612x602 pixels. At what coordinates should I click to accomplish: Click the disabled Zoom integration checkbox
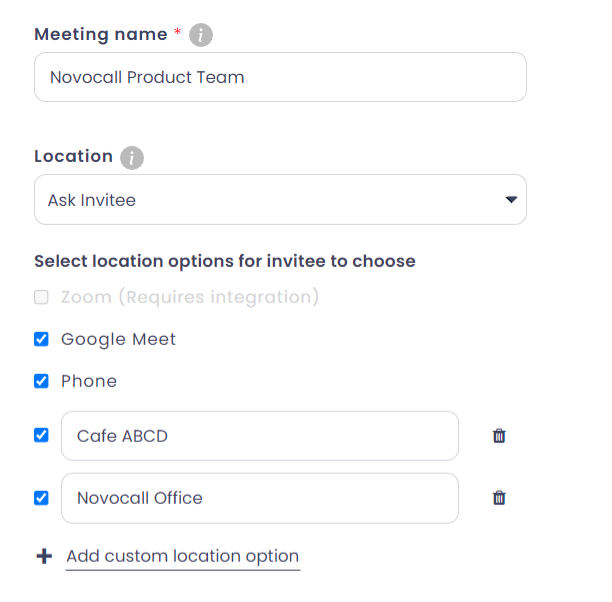click(x=41, y=297)
